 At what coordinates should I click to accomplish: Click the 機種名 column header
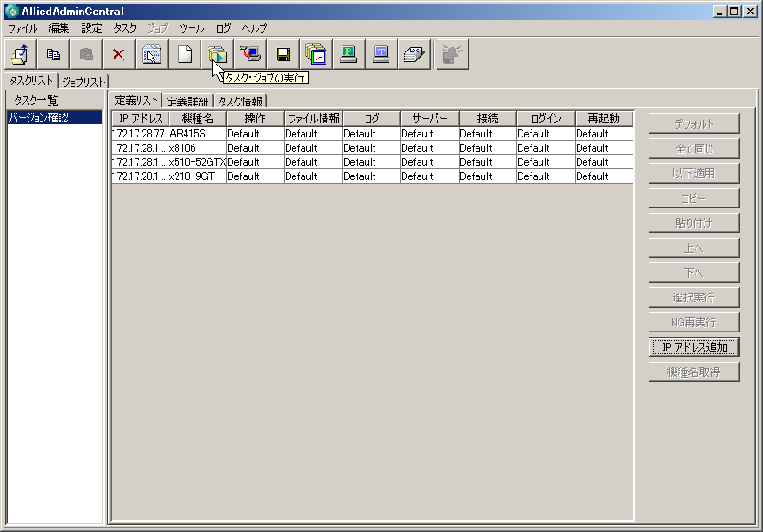pyautogui.click(x=198, y=119)
